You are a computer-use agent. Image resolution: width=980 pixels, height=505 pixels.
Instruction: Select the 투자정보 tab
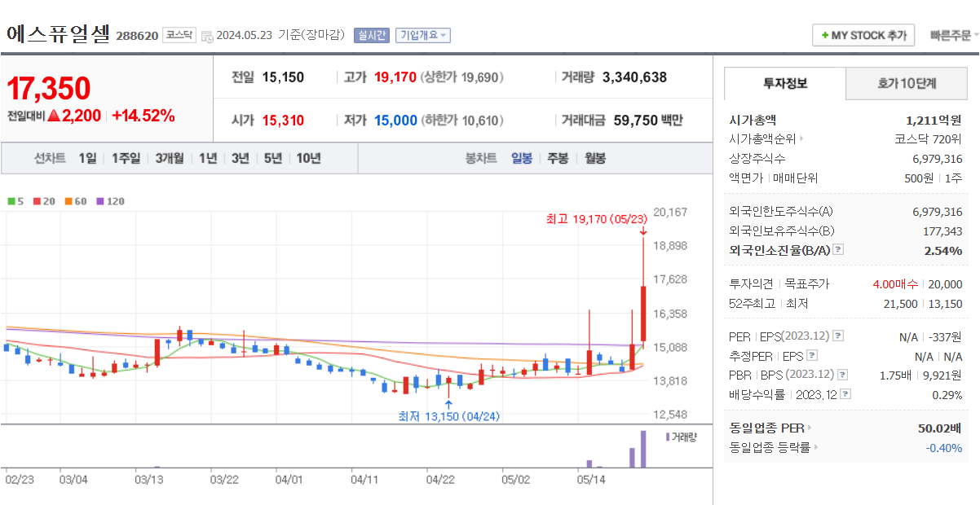[x=785, y=83]
